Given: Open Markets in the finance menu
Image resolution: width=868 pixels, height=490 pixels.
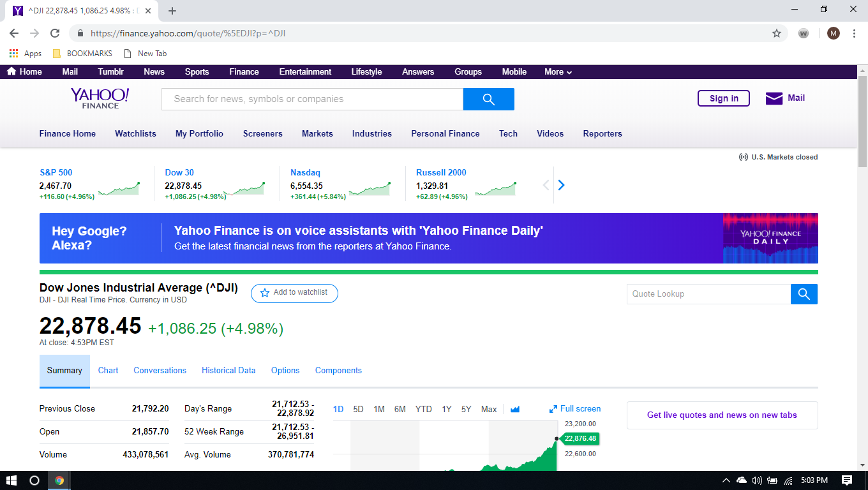Looking at the screenshot, I should pyautogui.click(x=317, y=134).
